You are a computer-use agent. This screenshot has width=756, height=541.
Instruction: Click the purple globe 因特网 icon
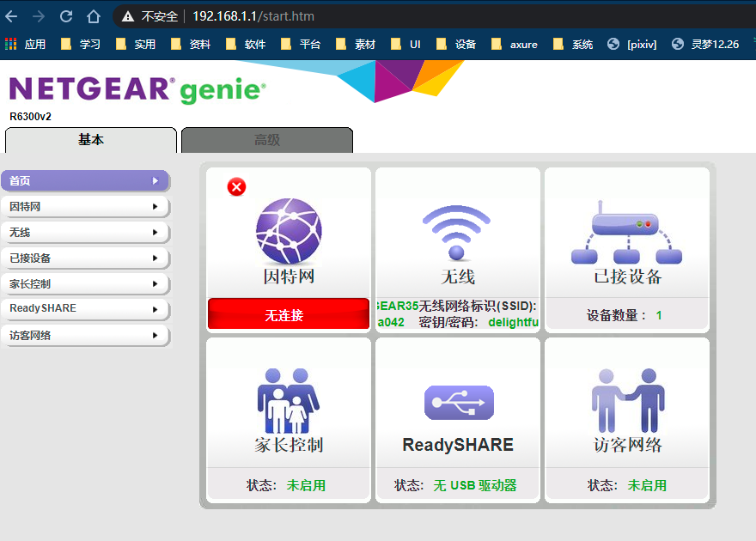pyautogui.click(x=289, y=230)
